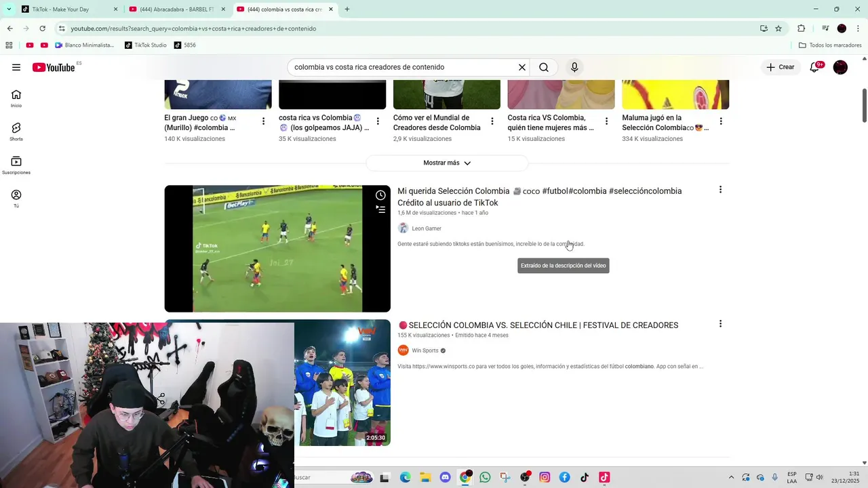This screenshot has height=488, width=868.
Task: Open Costa rica VS Colombia mujeres short title
Action: pyautogui.click(x=551, y=123)
